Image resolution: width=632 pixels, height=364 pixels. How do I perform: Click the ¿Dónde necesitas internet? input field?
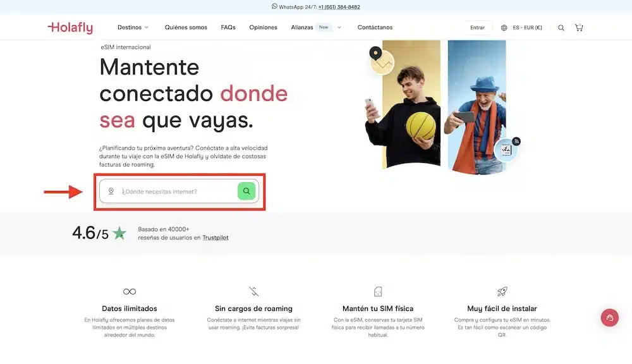point(177,190)
